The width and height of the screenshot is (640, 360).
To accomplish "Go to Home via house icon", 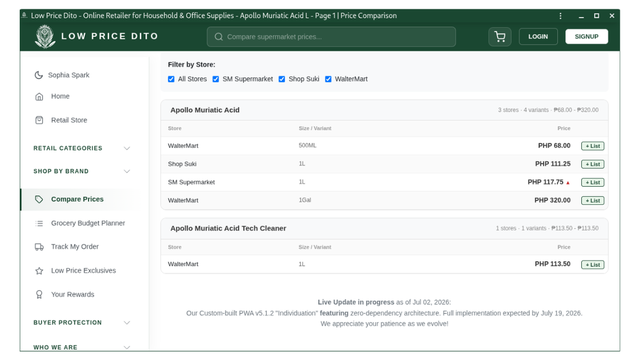I will pyautogui.click(x=39, y=97).
